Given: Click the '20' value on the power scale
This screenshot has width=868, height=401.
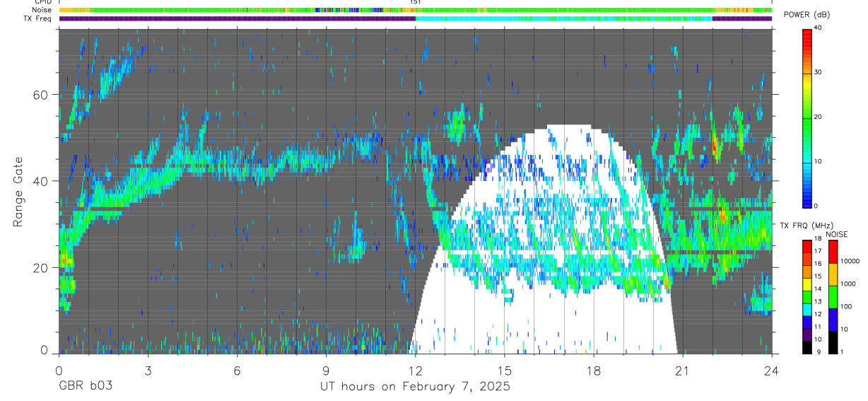Looking at the screenshot, I should (819, 117).
